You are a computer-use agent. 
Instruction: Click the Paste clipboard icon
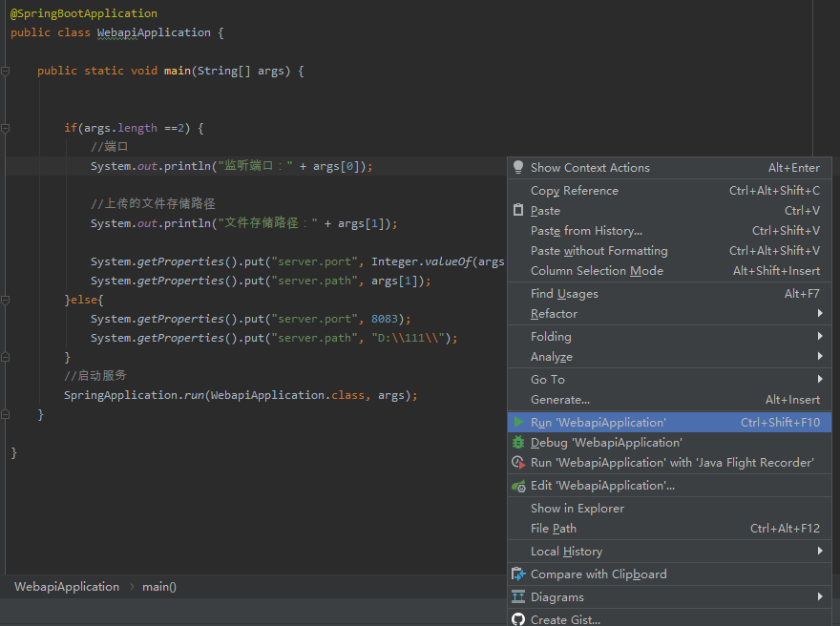pyautogui.click(x=518, y=210)
